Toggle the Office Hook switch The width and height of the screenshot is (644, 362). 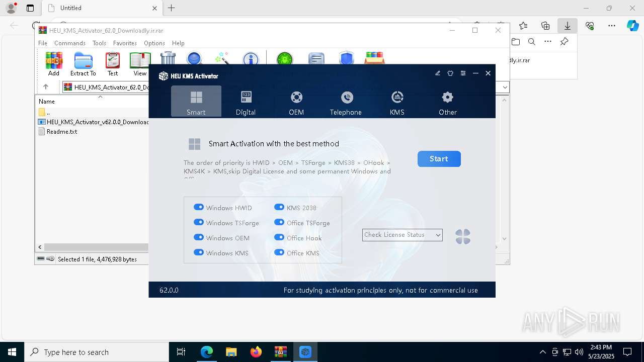[279, 237]
